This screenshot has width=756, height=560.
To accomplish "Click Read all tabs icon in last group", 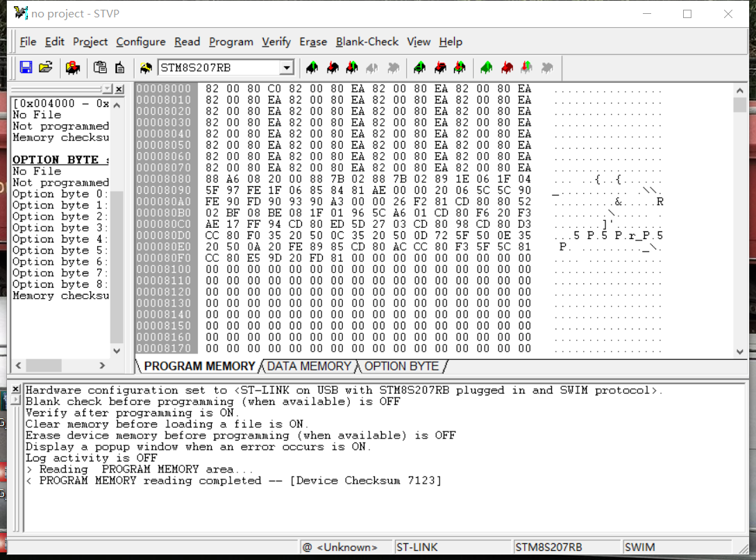I will tap(486, 67).
